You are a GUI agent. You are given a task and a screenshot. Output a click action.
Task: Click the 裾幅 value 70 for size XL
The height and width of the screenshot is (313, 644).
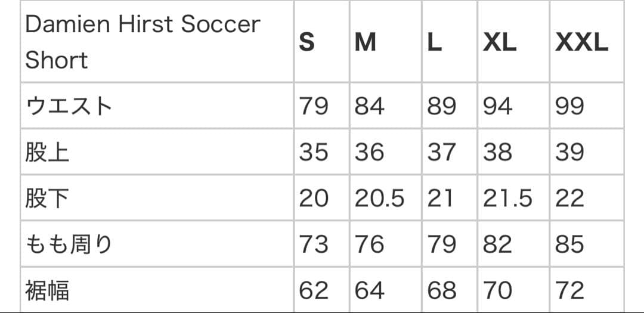click(x=497, y=290)
